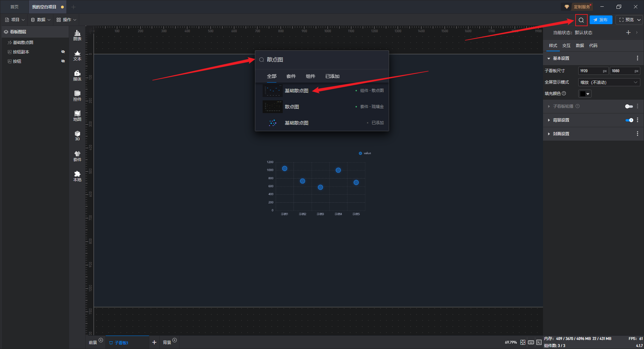Add a new state with plus icon
Image resolution: width=644 pixels, height=349 pixels.
click(x=628, y=33)
